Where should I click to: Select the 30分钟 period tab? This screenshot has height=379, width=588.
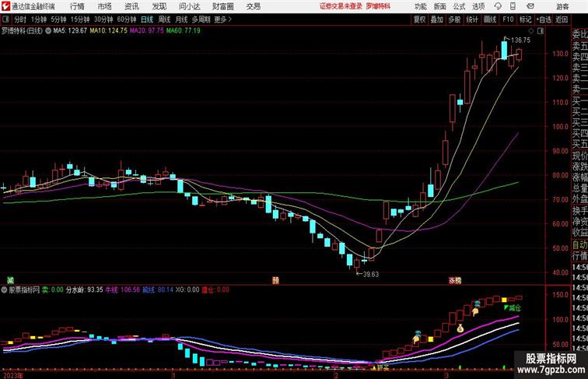(x=103, y=19)
